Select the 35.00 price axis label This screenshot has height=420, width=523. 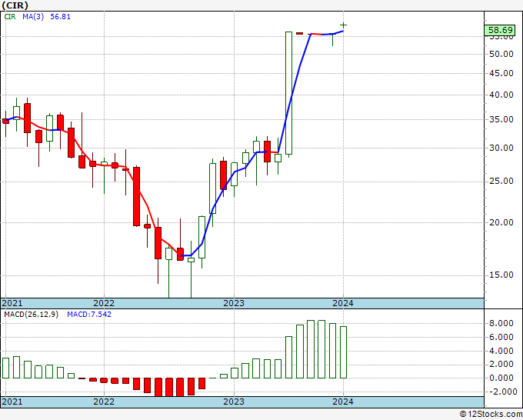[501, 119]
